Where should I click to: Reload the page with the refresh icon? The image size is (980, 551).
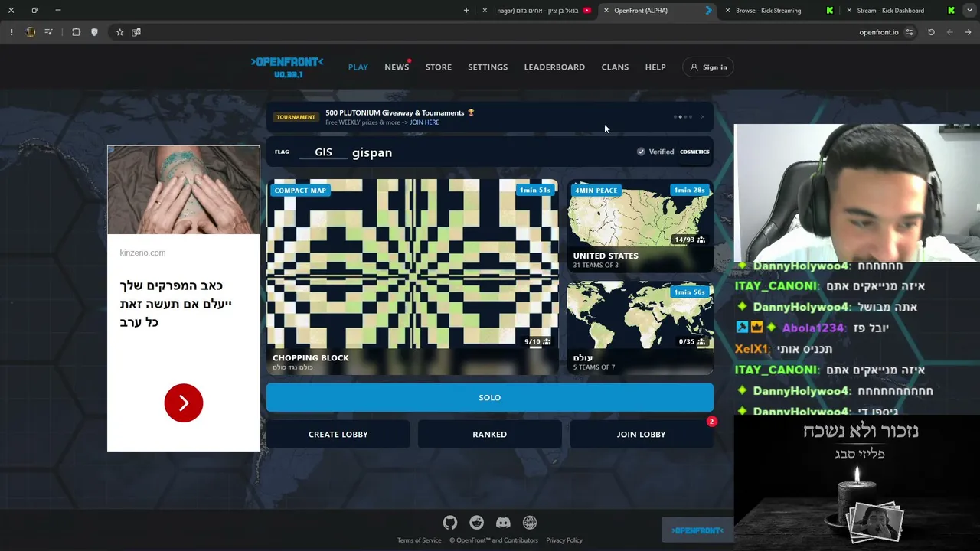[931, 32]
